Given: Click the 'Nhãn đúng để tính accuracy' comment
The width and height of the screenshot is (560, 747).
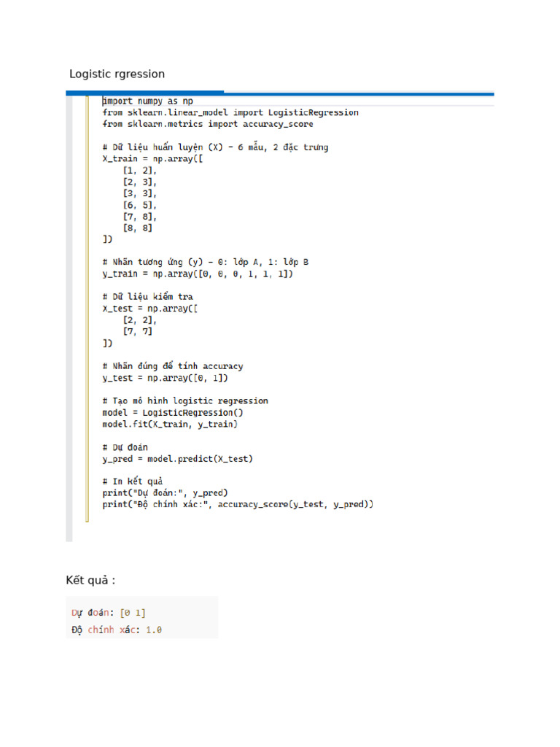Looking at the screenshot, I should pos(172,366).
